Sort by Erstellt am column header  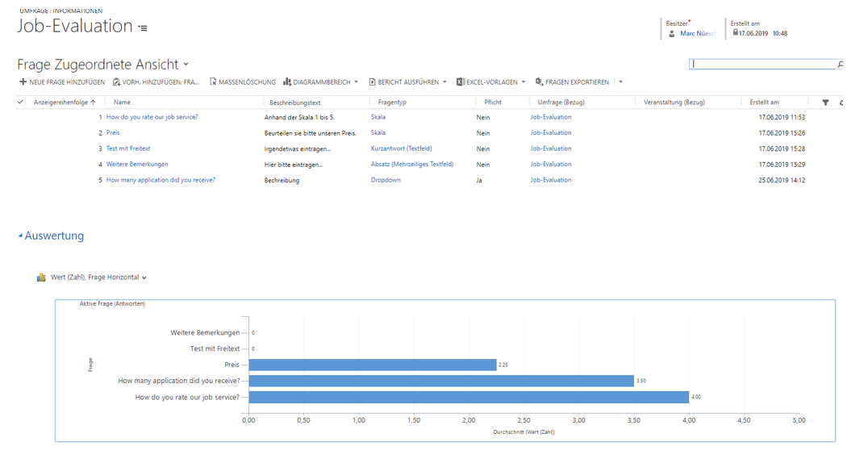764,102
